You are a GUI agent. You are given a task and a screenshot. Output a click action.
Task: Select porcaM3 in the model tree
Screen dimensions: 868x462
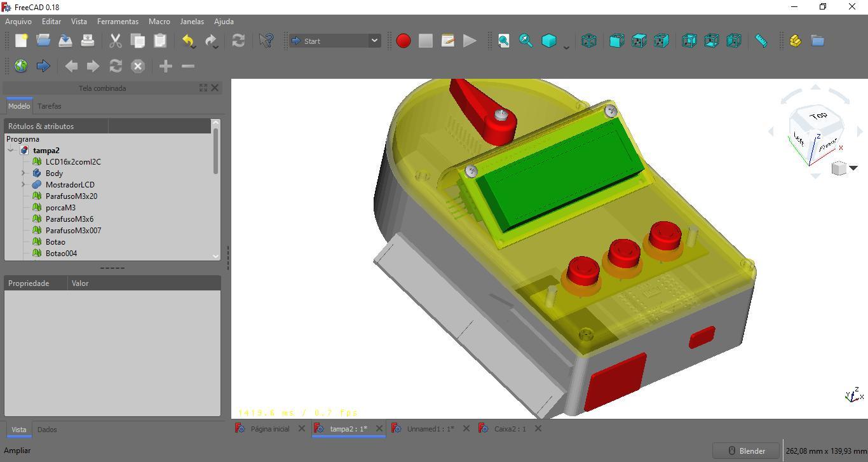tap(60, 208)
